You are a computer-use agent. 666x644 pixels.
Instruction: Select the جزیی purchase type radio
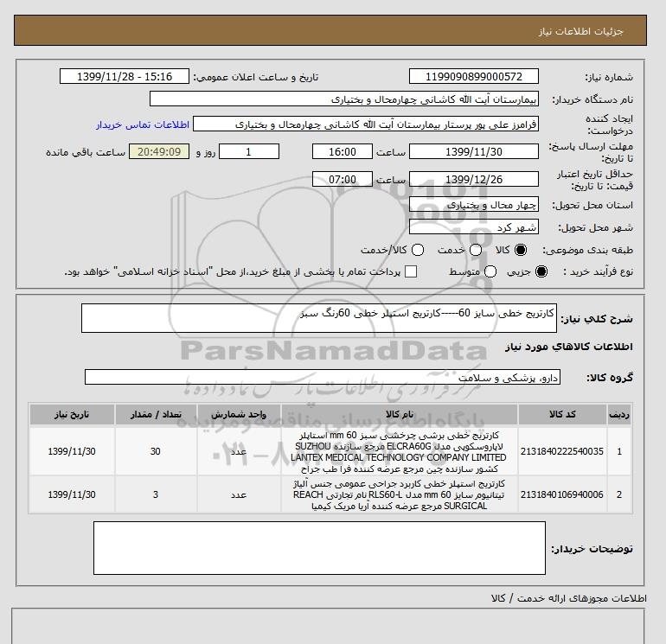point(541,271)
